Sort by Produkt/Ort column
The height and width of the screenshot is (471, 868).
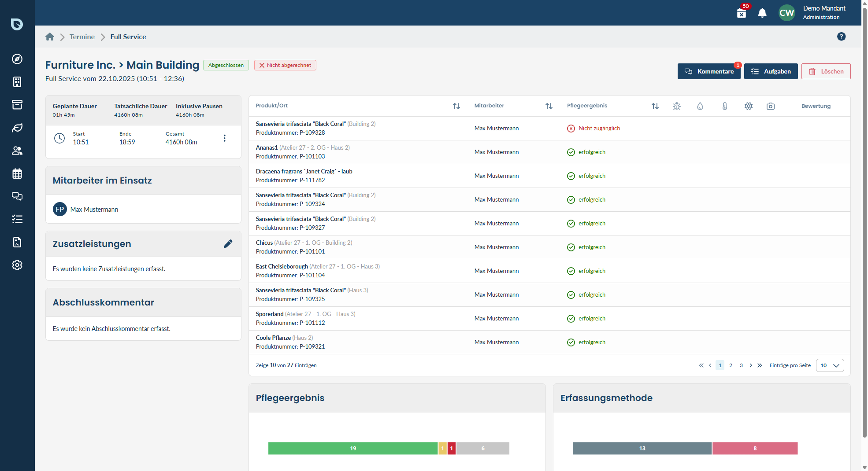pyautogui.click(x=456, y=106)
